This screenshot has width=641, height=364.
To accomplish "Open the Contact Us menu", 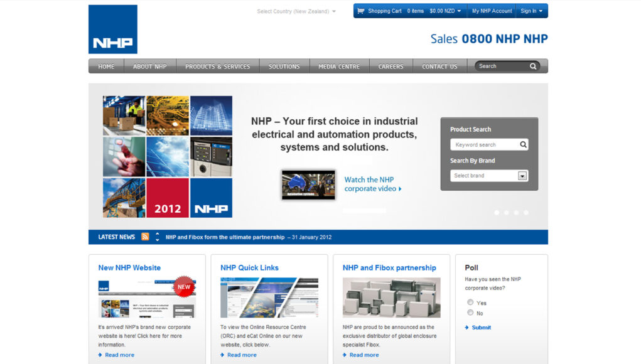I will tap(439, 66).
